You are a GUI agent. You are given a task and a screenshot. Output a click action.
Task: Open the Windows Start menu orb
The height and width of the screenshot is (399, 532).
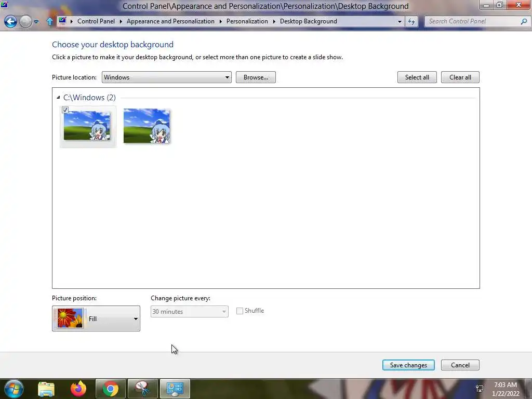[14, 389]
